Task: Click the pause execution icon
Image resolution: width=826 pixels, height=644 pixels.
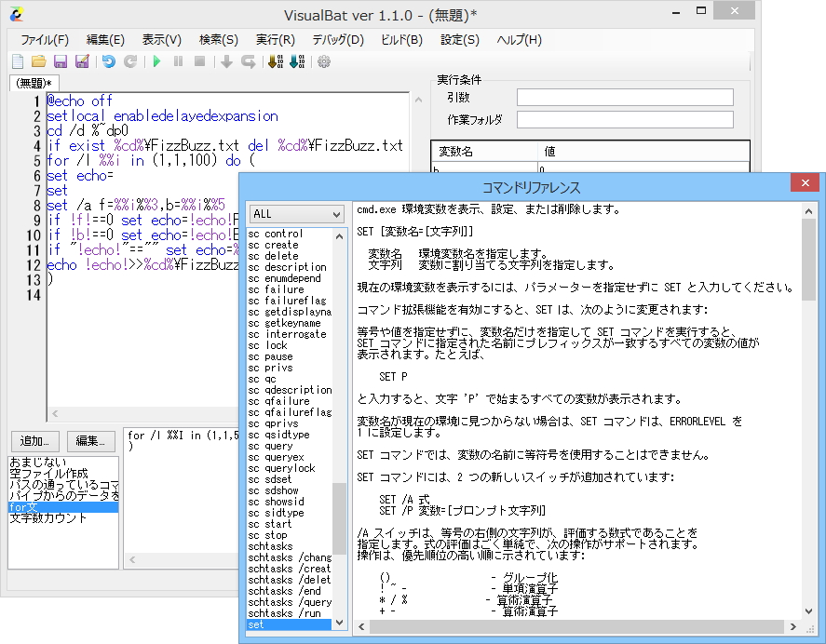Action: (x=178, y=61)
